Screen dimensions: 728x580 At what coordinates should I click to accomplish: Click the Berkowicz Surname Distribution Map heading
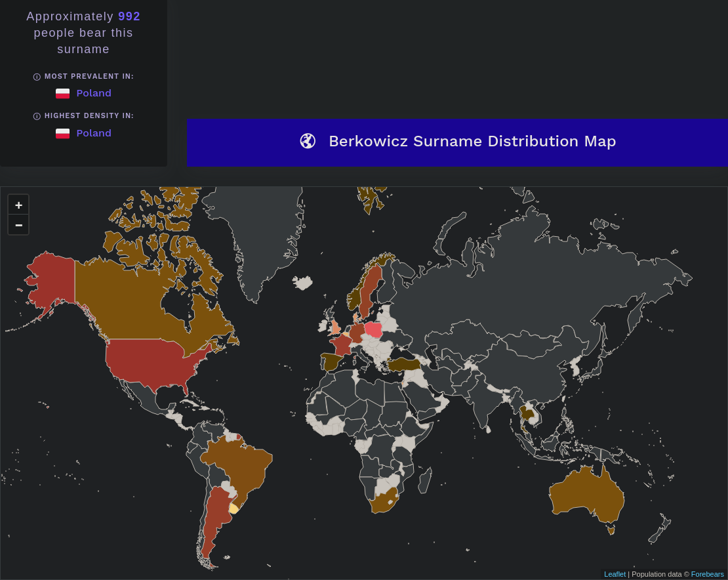472,140
